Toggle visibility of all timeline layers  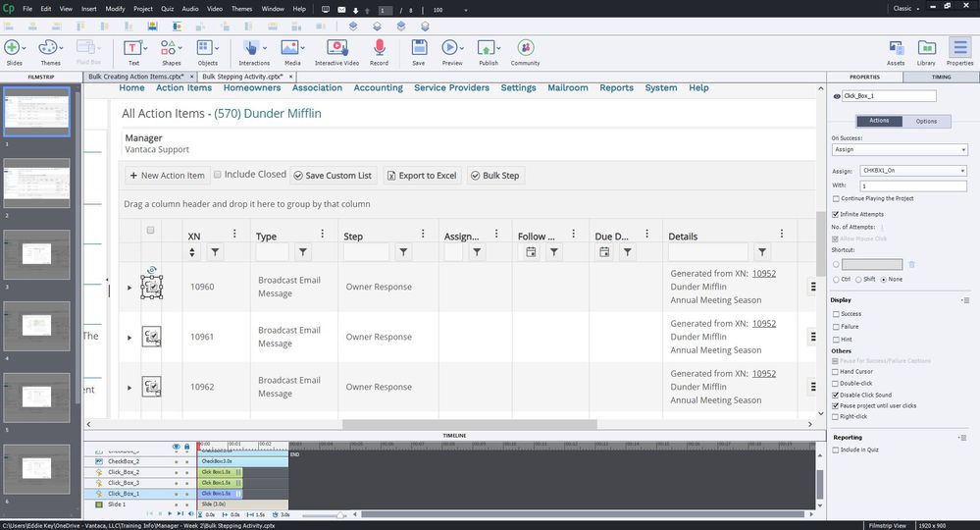(x=177, y=447)
